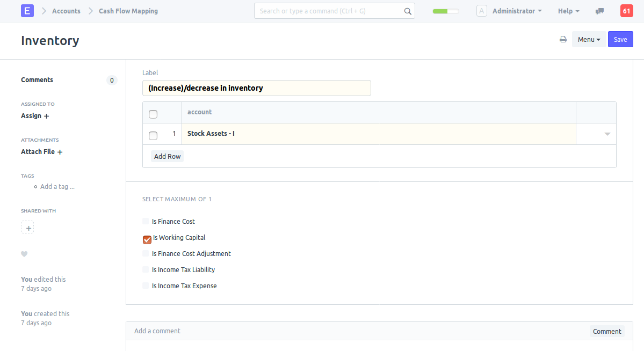
Task: Click the green progress bar indicator
Action: click(x=445, y=11)
